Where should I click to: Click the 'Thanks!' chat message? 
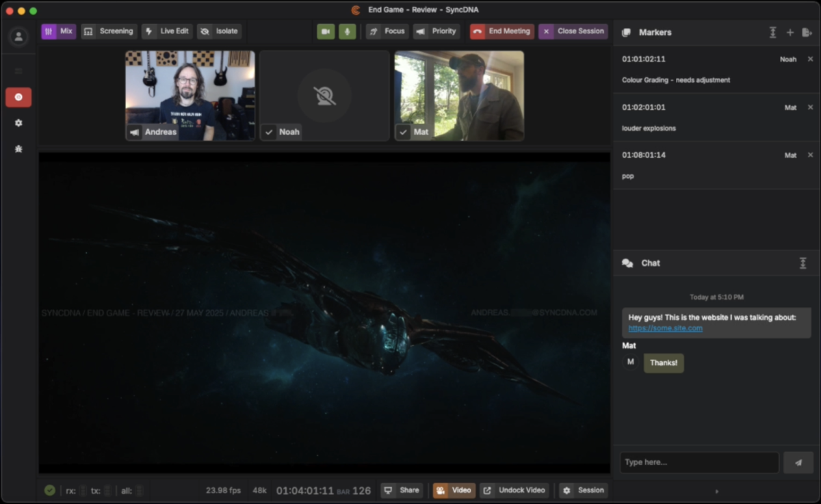tap(664, 363)
